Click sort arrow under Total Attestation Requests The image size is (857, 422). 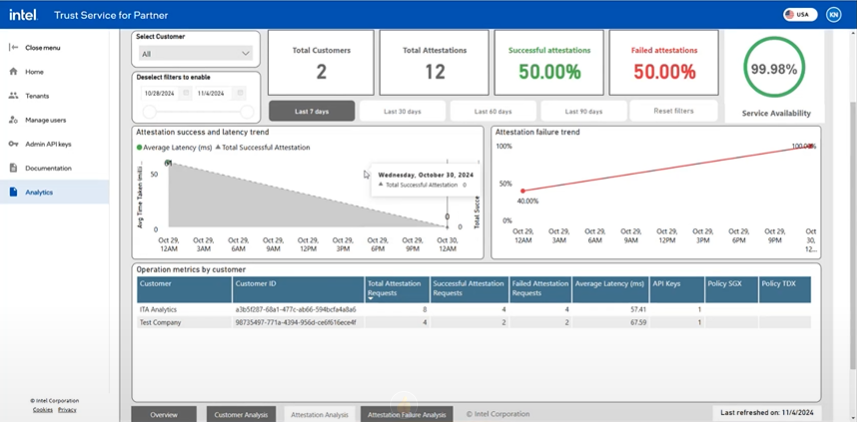click(x=371, y=299)
